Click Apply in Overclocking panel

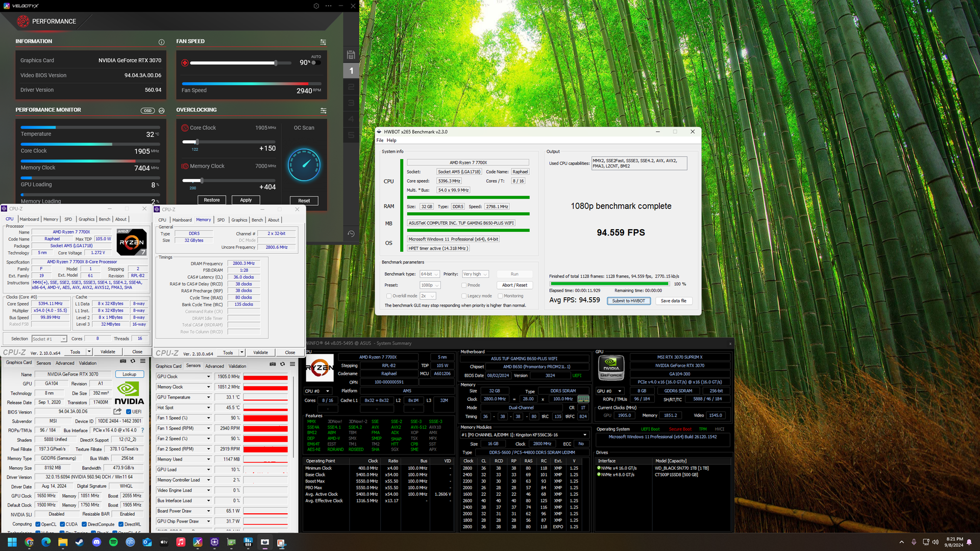click(x=246, y=200)
